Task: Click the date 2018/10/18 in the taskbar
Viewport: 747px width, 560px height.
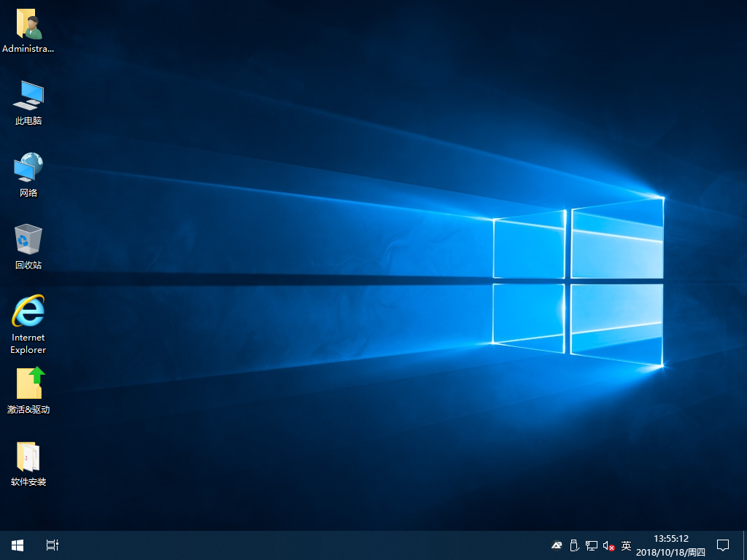Action: coord(670,552)
